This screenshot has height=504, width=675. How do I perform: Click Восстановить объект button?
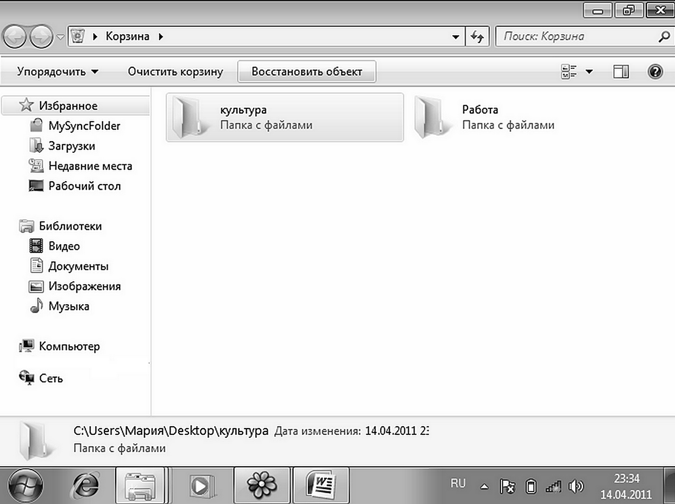coord(306,72)
